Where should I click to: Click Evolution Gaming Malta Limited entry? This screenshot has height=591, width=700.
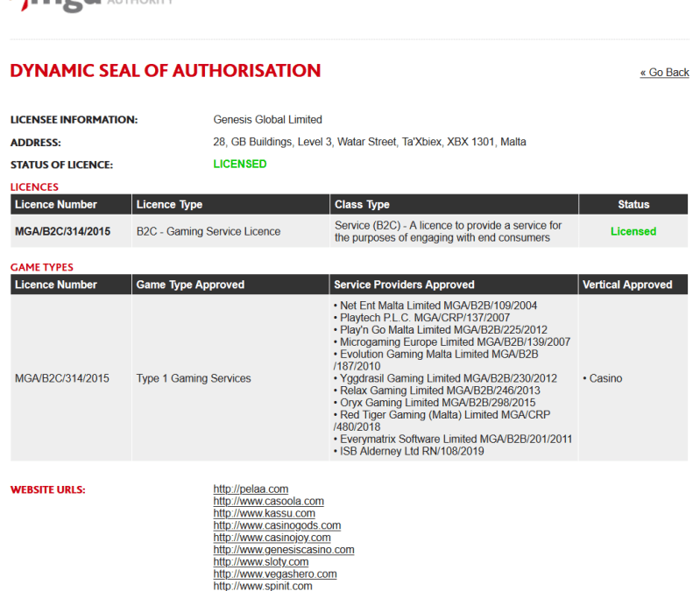[x=435, y=360]
